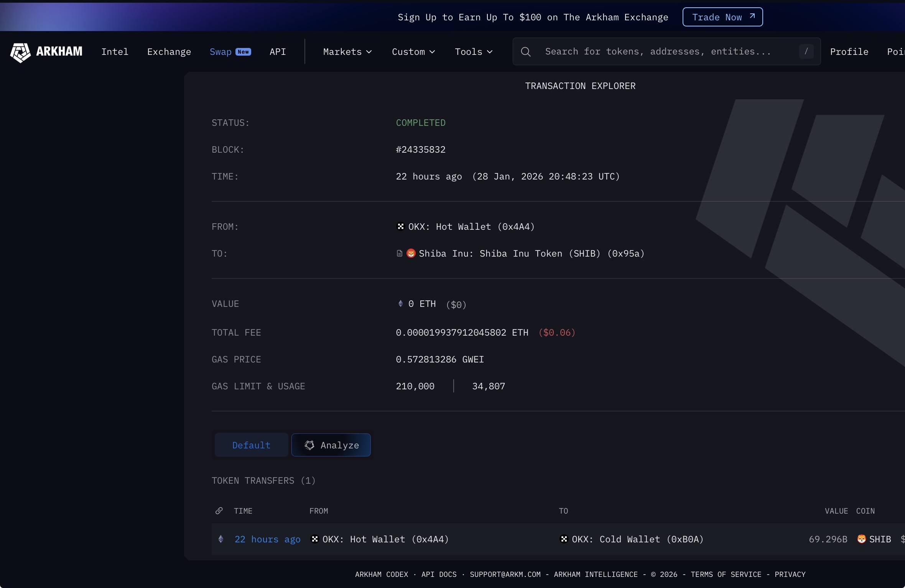This screenshot has height=588, width=905.
Task: Click the OKX icon in FROM row
Action: coord(400,227)
